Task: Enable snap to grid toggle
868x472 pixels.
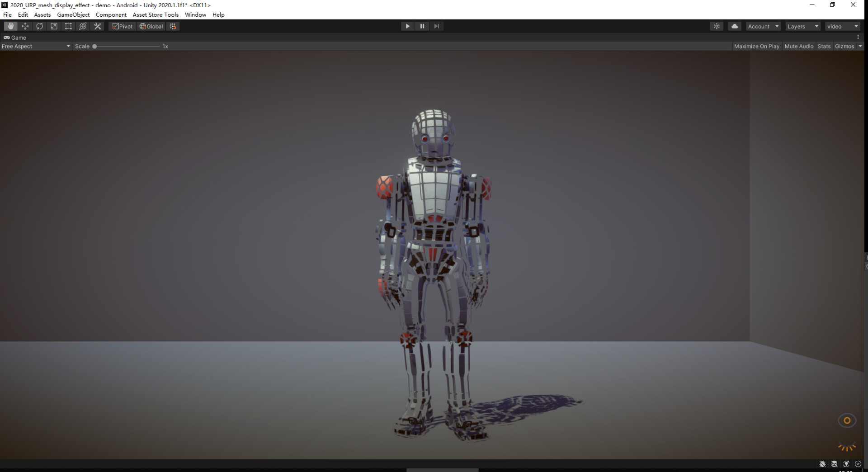Action: click(172, 26)
